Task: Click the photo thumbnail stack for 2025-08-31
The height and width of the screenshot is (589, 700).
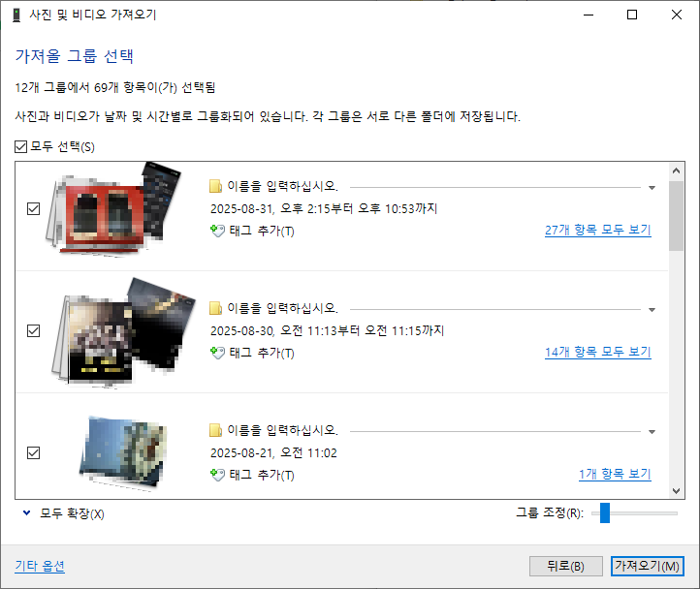Action: pos(113,209)
